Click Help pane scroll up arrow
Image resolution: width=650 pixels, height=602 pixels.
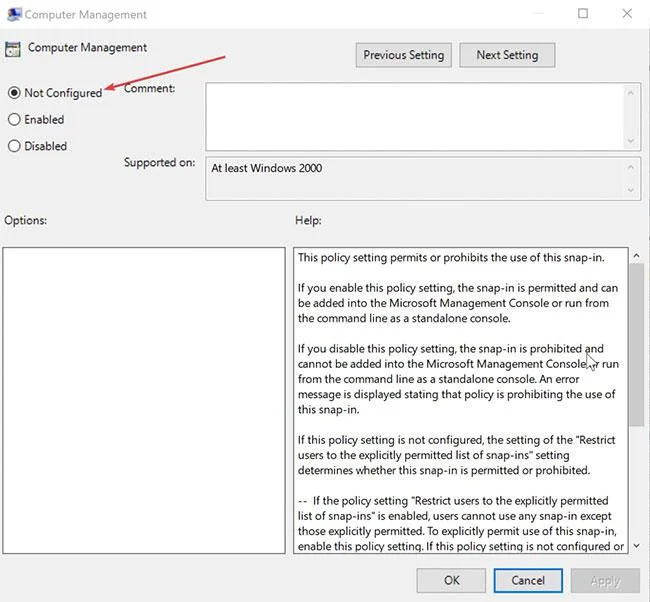(636, 256)
